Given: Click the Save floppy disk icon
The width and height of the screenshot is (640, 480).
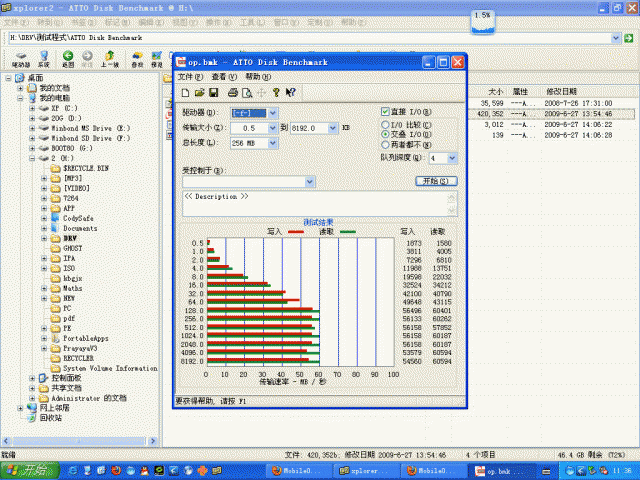Looking at the screenshot, I should click(214, 92).
